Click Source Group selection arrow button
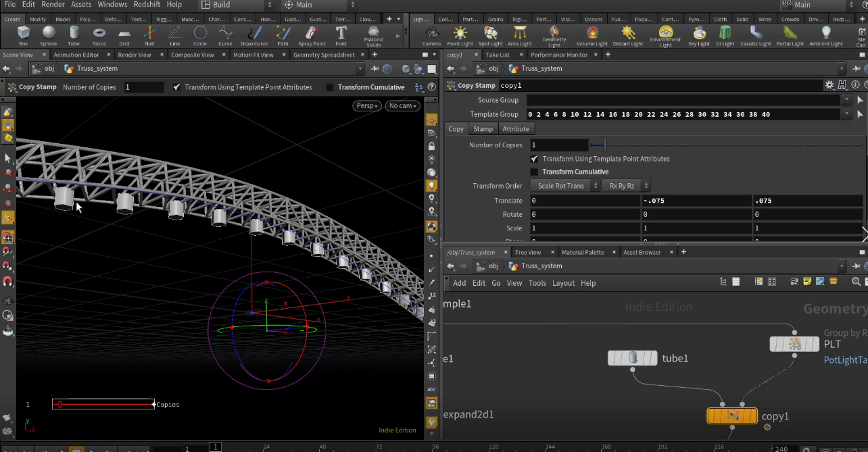 (x=860, y=100)
